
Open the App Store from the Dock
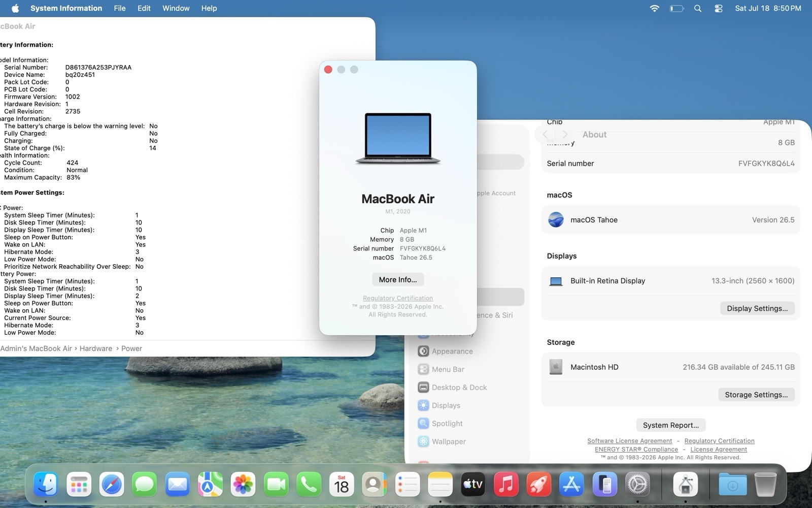(571, 484)
